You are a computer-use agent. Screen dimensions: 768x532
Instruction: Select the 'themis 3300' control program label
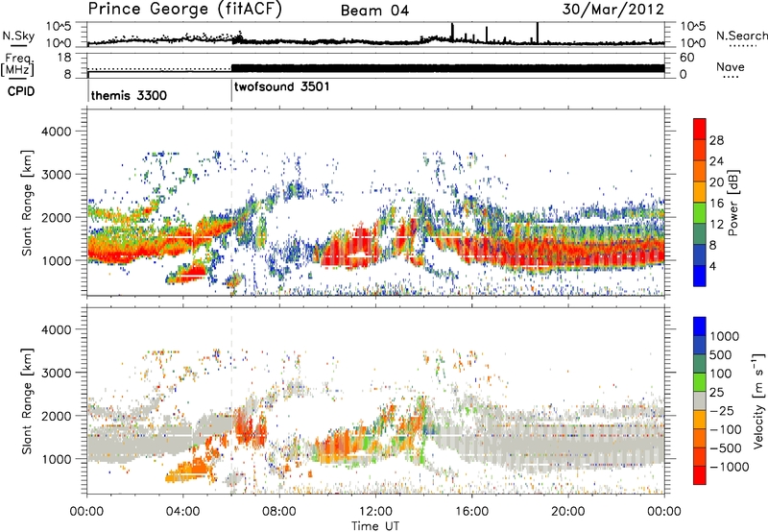point(129,95)
